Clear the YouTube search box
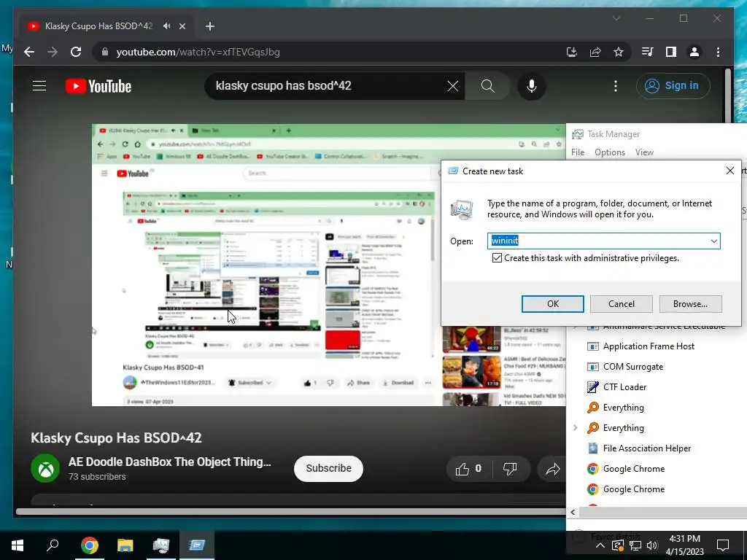 click(x=452, y=86)
